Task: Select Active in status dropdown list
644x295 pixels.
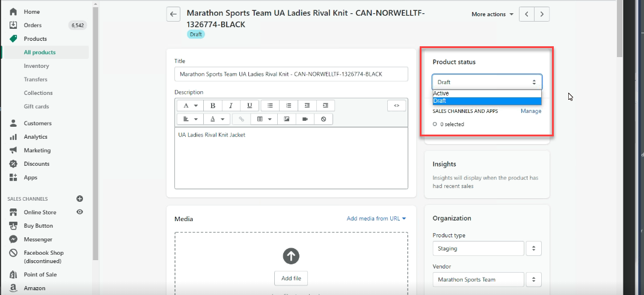Action: [486, 93]
